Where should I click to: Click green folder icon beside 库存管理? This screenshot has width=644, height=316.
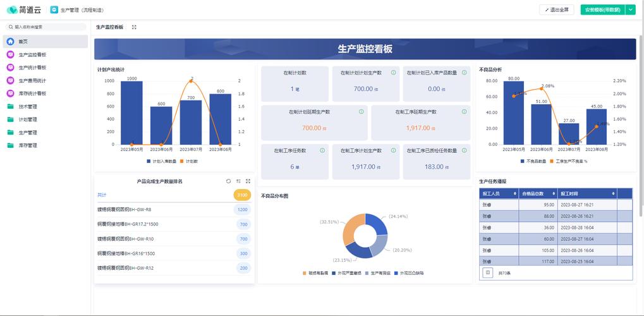(10, 145)
